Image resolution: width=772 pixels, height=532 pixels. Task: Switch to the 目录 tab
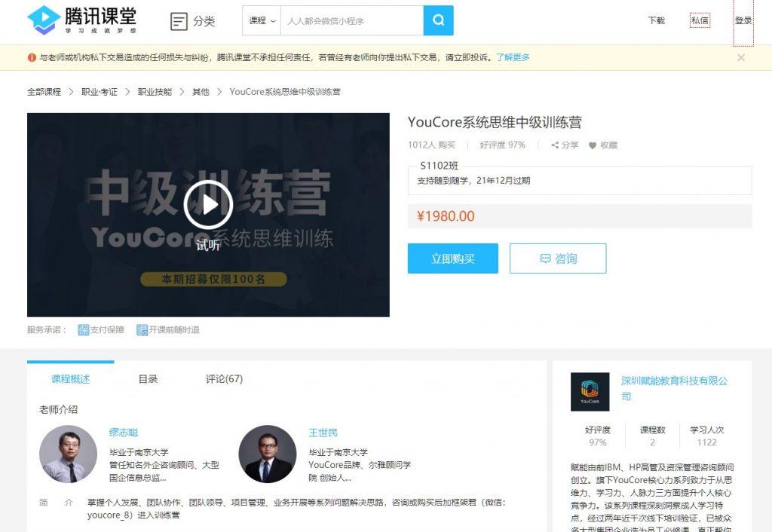pyautogui.click(x=148, y=379)
